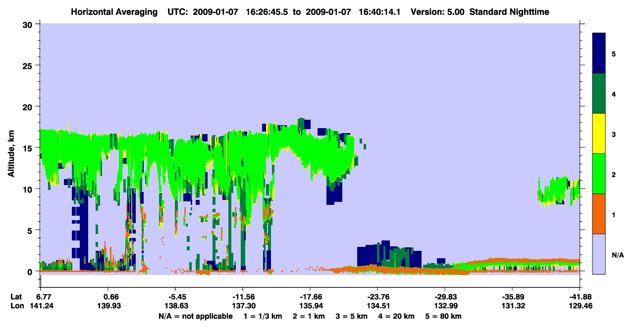Click the altitude tick label 25
The image size is (644, 330).
(29, 66)
